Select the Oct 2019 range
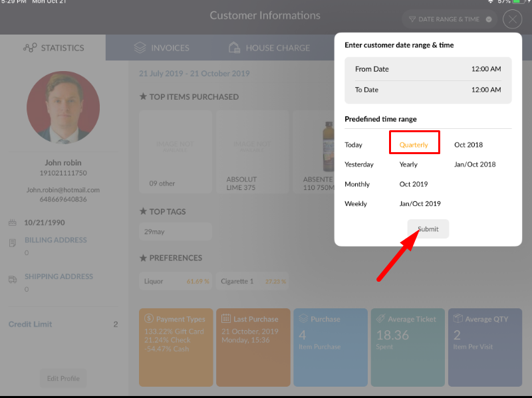This screenshot has width=532, height=398. click(x=414, y=185)
